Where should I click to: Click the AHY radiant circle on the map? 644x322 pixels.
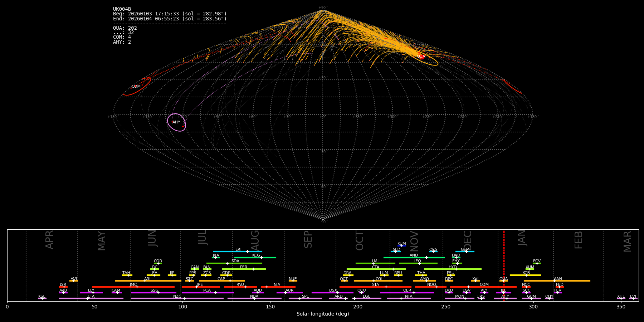(176, 122)
